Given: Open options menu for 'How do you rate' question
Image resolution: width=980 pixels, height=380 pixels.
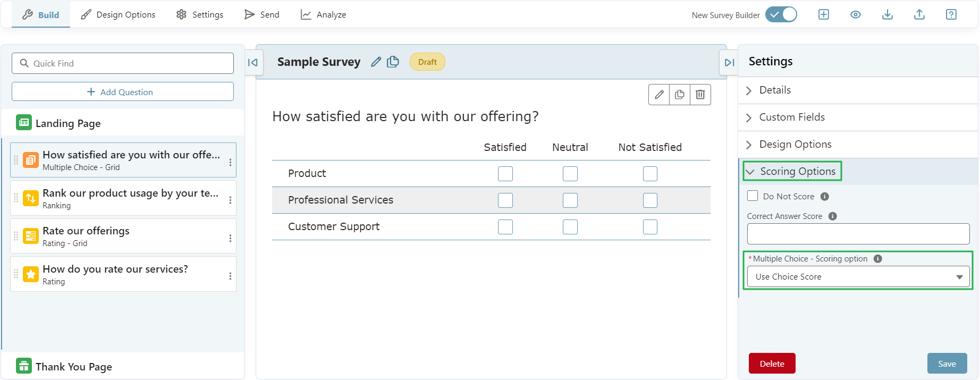Looking at the screenshot, I should coord(230,276).
